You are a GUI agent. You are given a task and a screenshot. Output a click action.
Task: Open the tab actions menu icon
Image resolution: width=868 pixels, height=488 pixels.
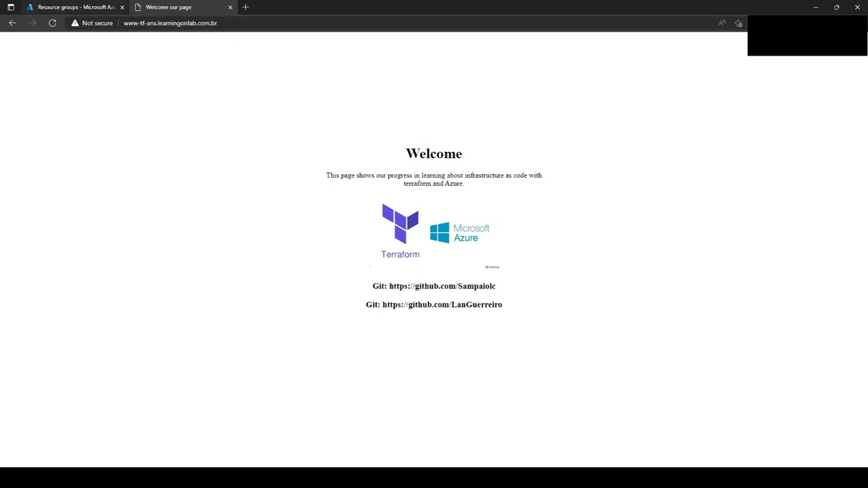pyautogui.click(x=11, y=7)
